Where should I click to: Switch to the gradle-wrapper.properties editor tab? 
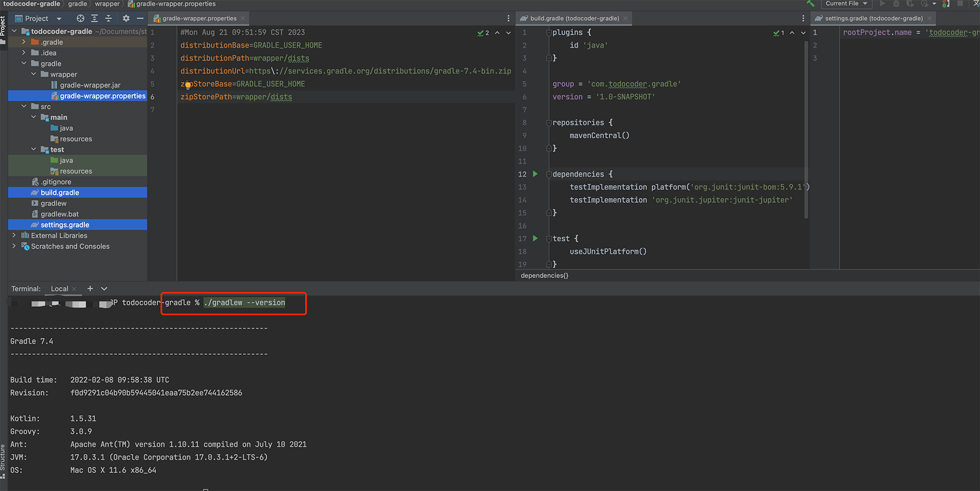click(199, 19)
